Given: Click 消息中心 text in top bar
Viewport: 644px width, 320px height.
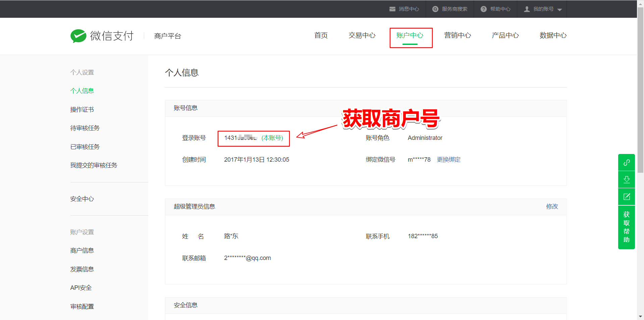Looking at the screenshot, I should pos(409,9).
